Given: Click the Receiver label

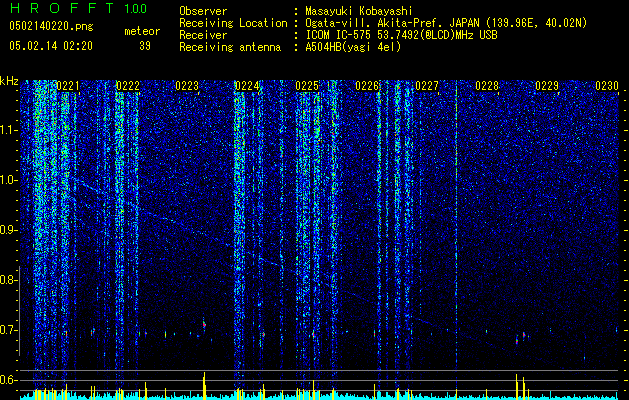Looking at the screenshot, I should tap(203, 35).
